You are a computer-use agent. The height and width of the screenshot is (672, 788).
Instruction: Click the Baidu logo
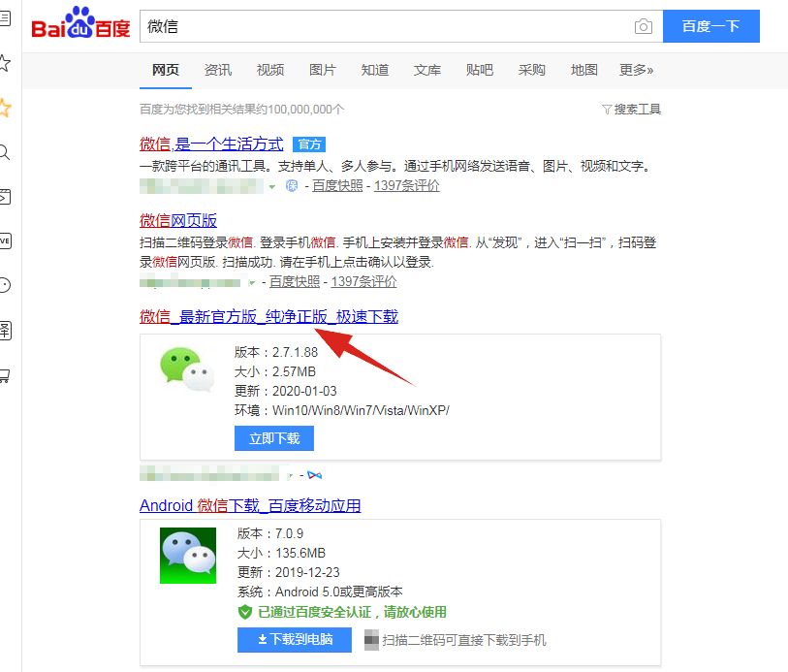coord(80,23)
